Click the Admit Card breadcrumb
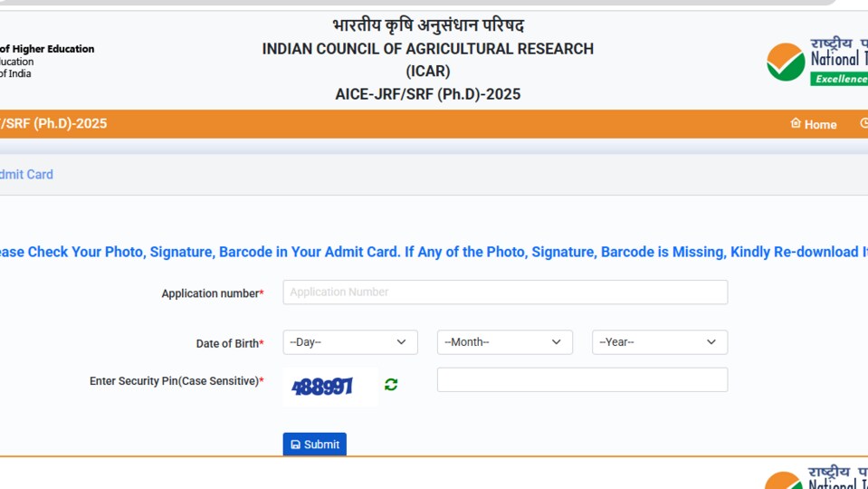 26,175
